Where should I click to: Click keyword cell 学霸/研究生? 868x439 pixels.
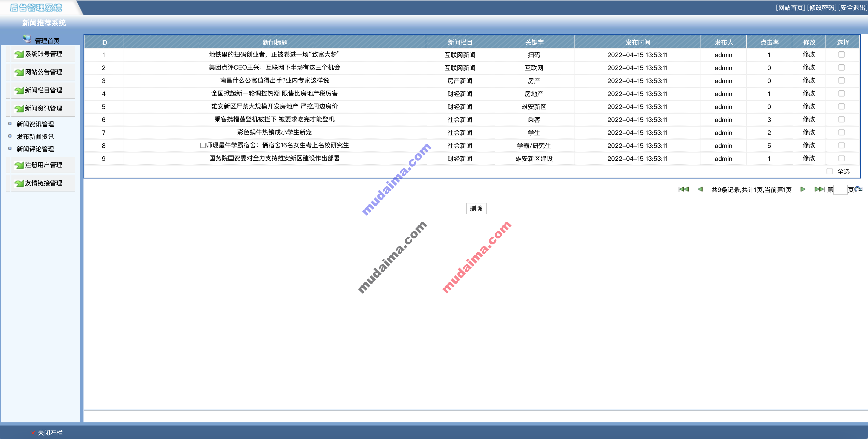point(534,146)
